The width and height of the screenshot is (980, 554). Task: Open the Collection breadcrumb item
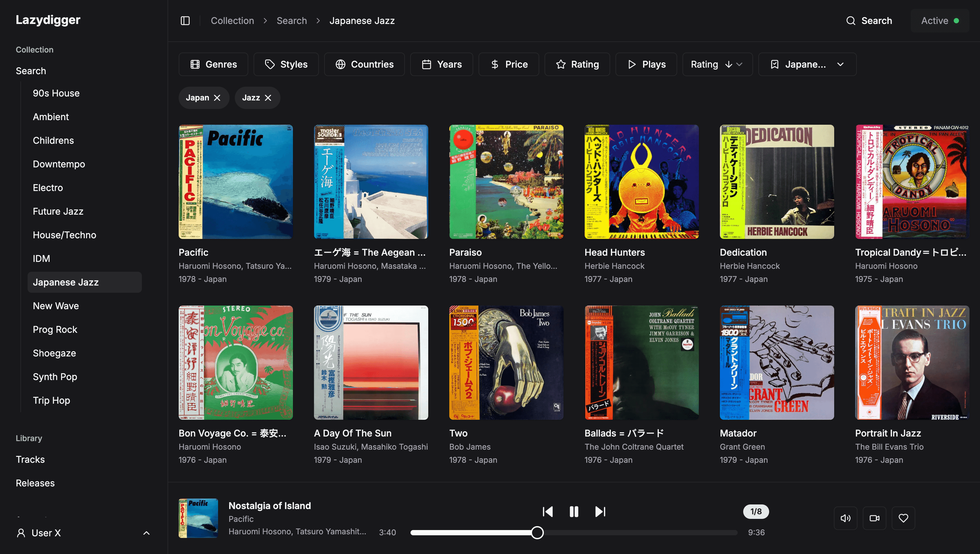tap(232, 21)
